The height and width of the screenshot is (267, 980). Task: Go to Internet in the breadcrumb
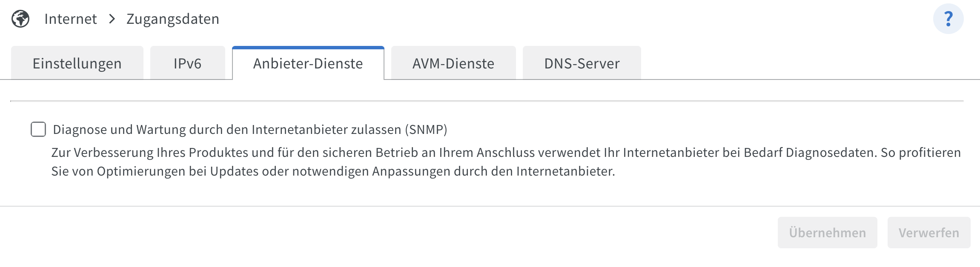pyautogui.click(x=71, y=19)
